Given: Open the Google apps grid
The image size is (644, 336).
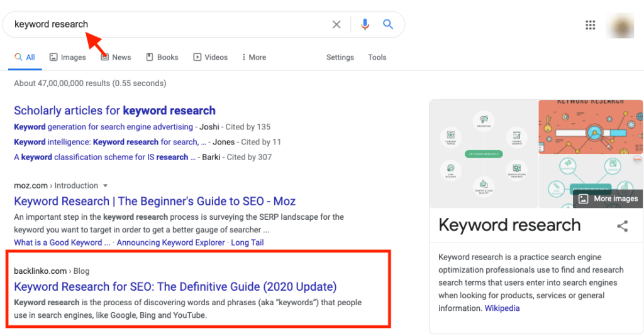Looking at the screenshot, I should pos(590,25).
